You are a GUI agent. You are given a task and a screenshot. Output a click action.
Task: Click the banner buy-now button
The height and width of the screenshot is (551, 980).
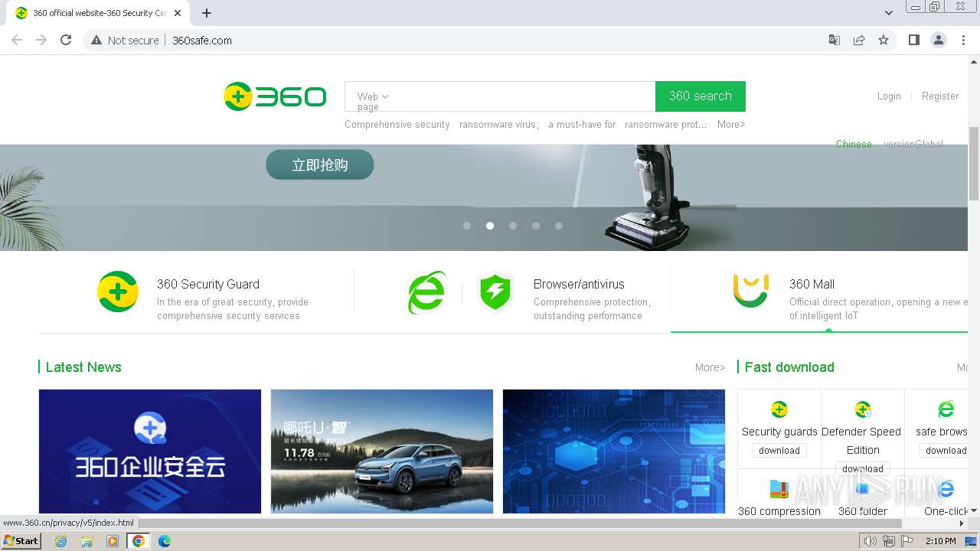click(320, 165)
